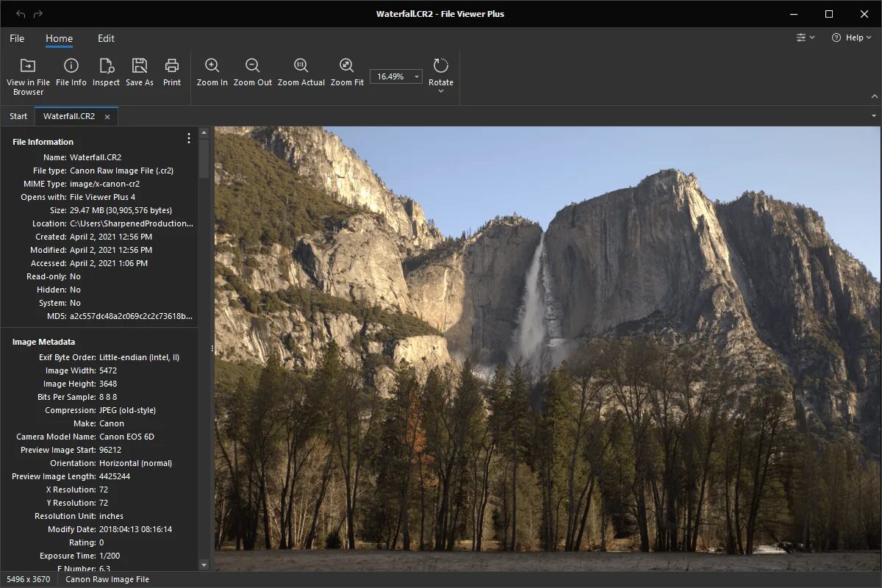882x588 pixels.
Task: Select Image Height value 3648
Action: (x=108, y=384)
